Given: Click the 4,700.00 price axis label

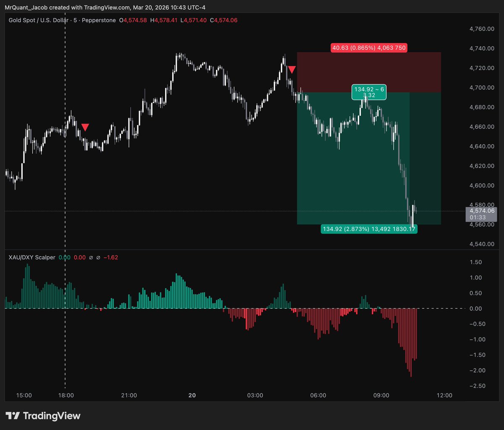Looking at the screenshot, I should [481, 88].
